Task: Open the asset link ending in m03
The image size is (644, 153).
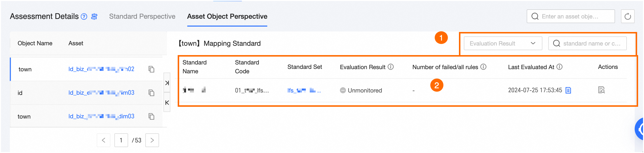Action: pyautogui.click(x=101, y=93)
